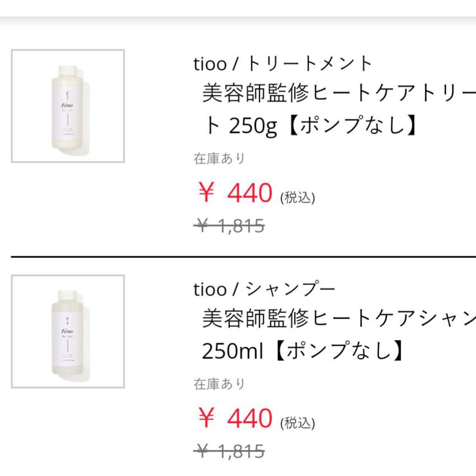Click the red ¥440 shampoo price
The image size is (476, 476).
(x=235, y=418)
